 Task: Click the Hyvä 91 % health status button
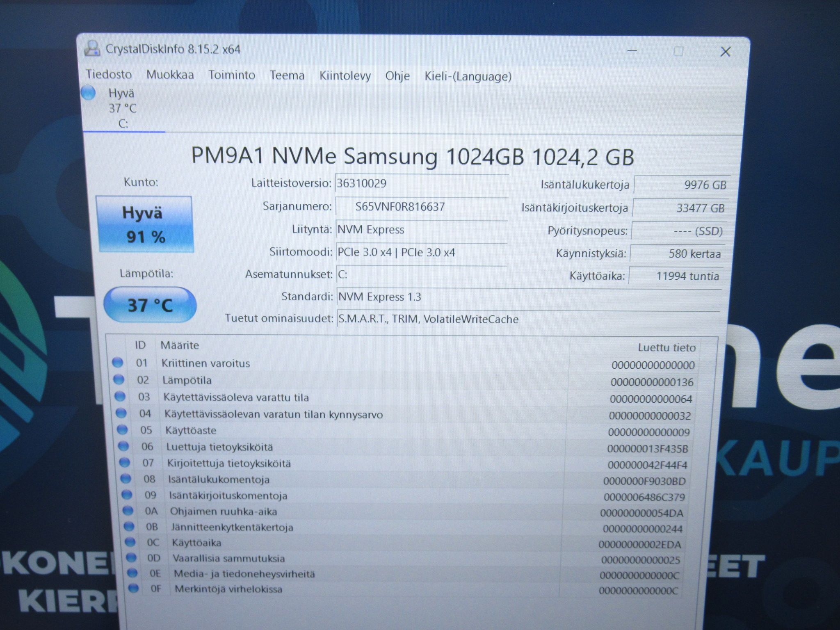click(145, 224)
